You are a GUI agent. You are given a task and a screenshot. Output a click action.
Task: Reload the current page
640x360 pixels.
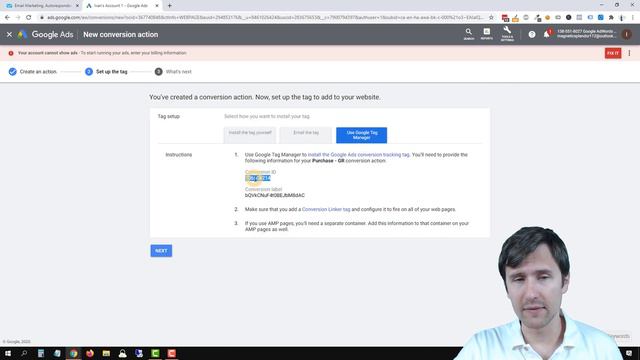pyautogui.click(x=29, y=18)
